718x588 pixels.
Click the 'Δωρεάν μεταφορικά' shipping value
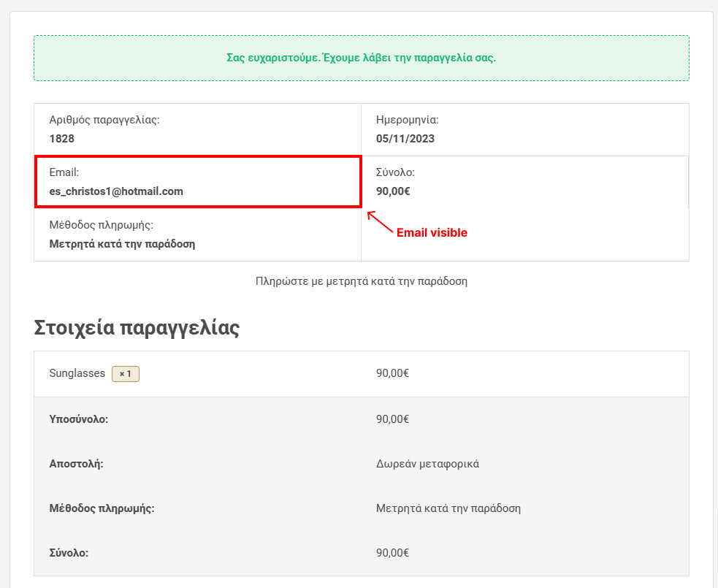[x=427, y=464]
